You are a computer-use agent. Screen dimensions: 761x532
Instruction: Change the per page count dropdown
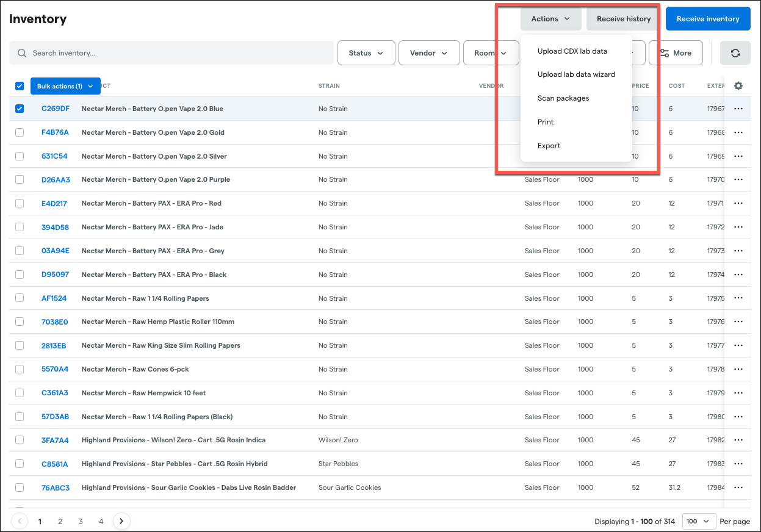(698, 521)
